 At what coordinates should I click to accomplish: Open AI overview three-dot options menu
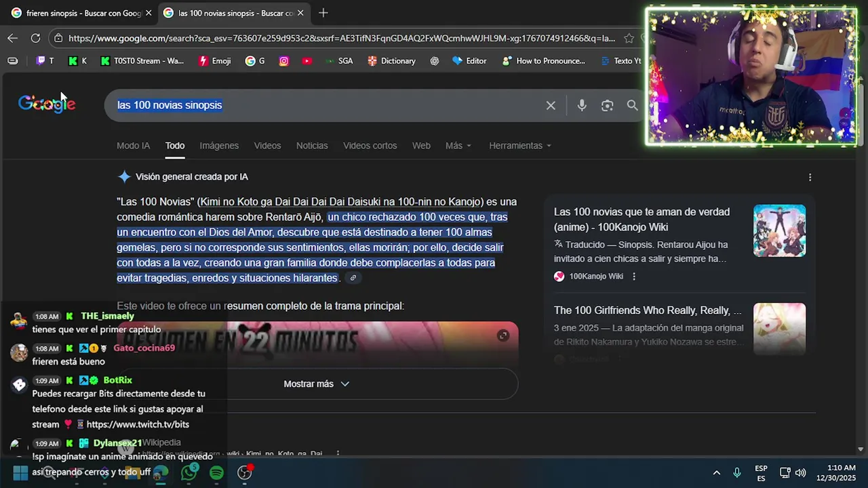click(x=810, y=177)
